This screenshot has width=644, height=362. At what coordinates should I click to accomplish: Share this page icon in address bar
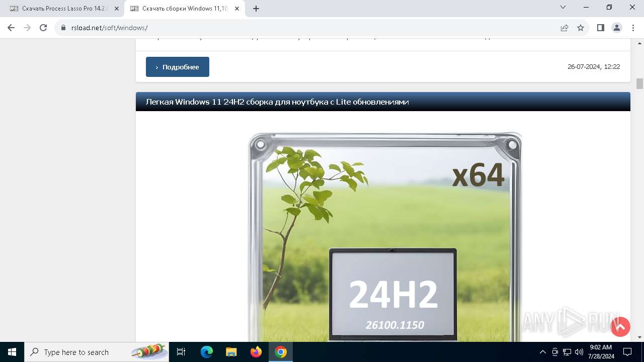coord(565,28)
